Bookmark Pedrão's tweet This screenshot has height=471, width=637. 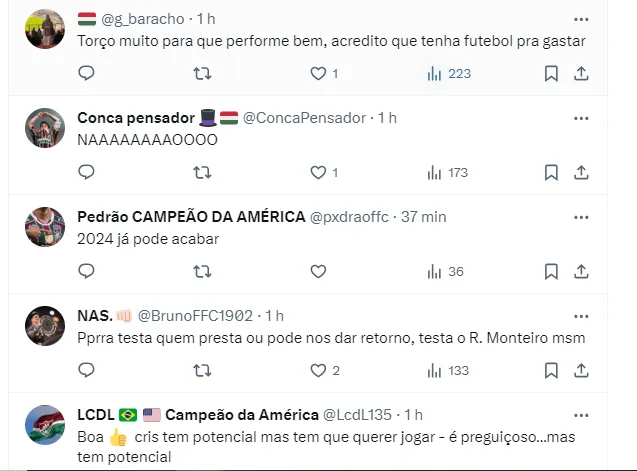(551, 271)
